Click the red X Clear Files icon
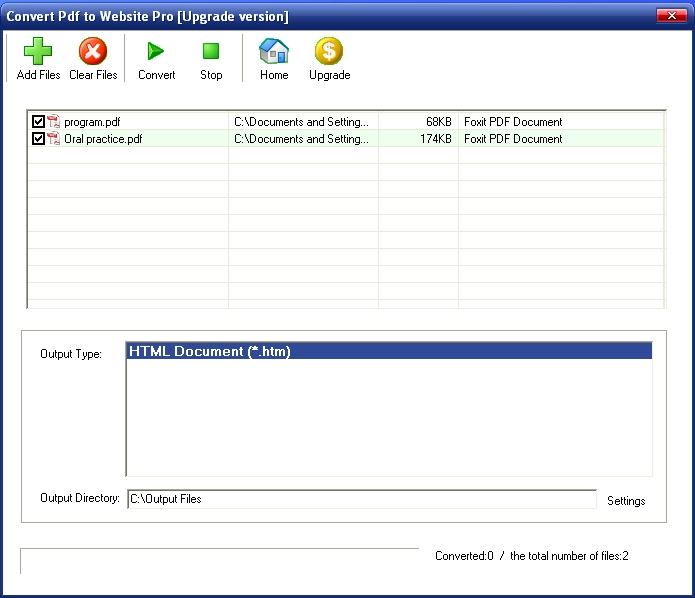This screenshot has height=598, width=695. (93, 51)
